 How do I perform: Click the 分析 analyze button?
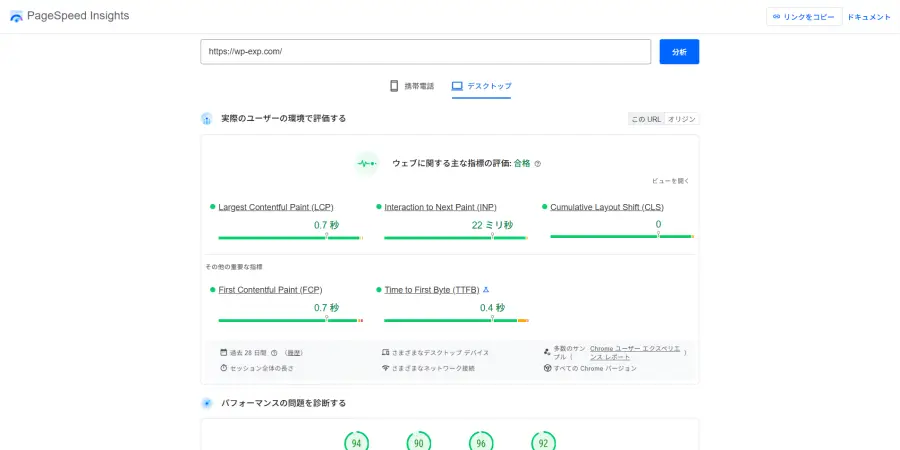679,52
